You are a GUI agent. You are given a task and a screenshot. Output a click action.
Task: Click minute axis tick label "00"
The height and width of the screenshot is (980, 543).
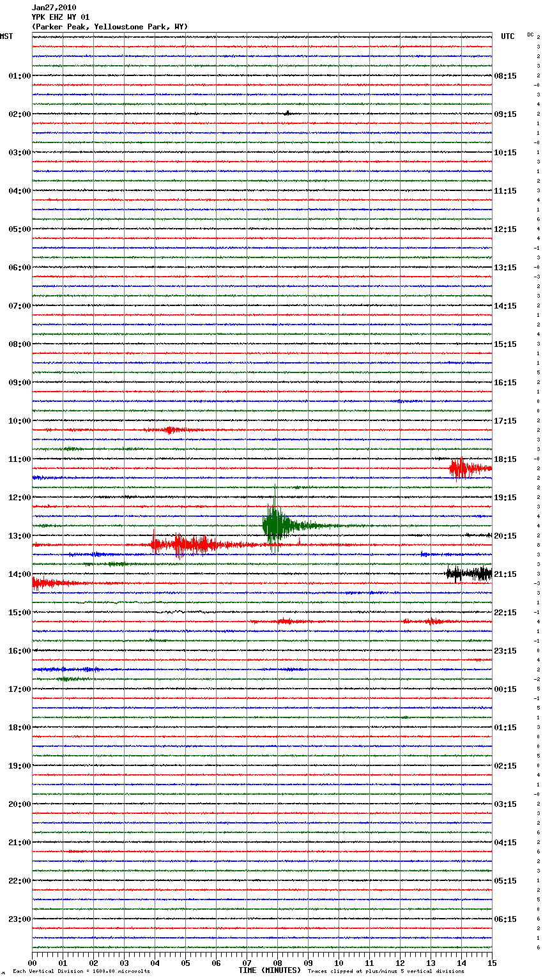tap(32, 963)
